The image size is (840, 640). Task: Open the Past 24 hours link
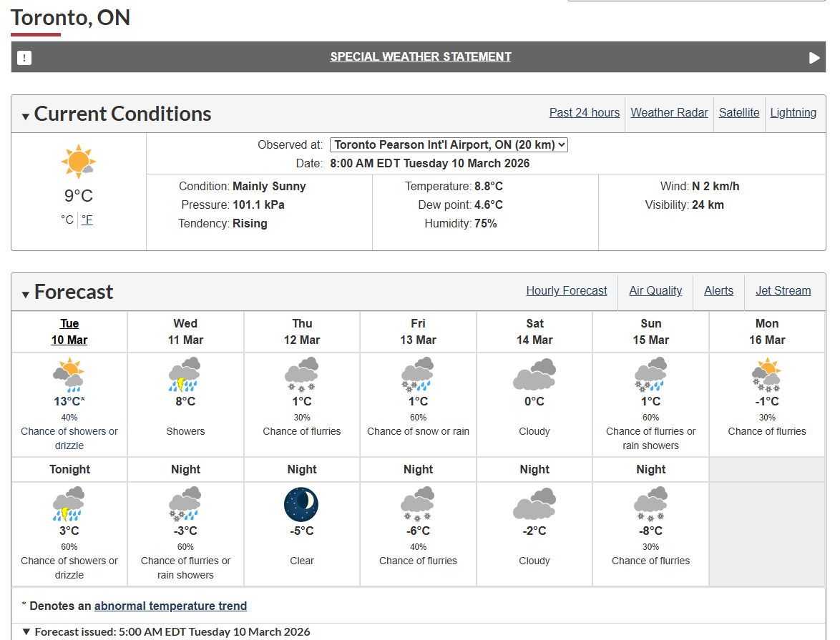click(x=584, y=112)
